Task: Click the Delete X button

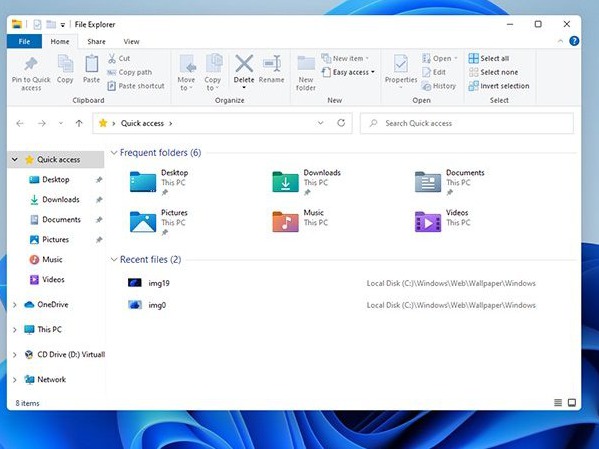Action: pyautogui.click(x=244, y=63)
